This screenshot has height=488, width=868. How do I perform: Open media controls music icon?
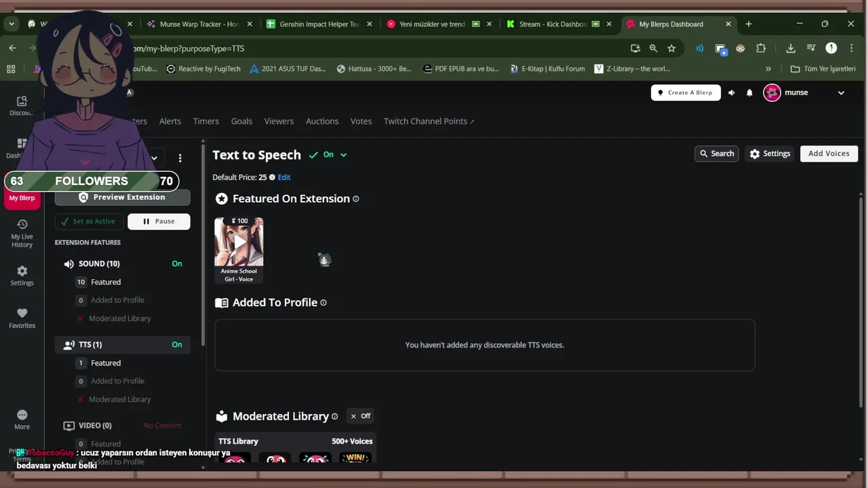point(811,48)
